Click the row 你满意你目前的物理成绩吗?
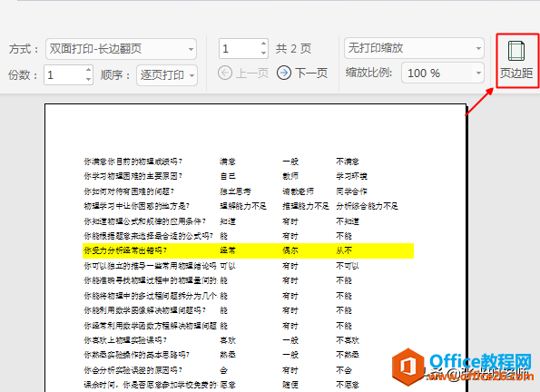The width and height of the screenshot is (540, 392). point(133,162)
